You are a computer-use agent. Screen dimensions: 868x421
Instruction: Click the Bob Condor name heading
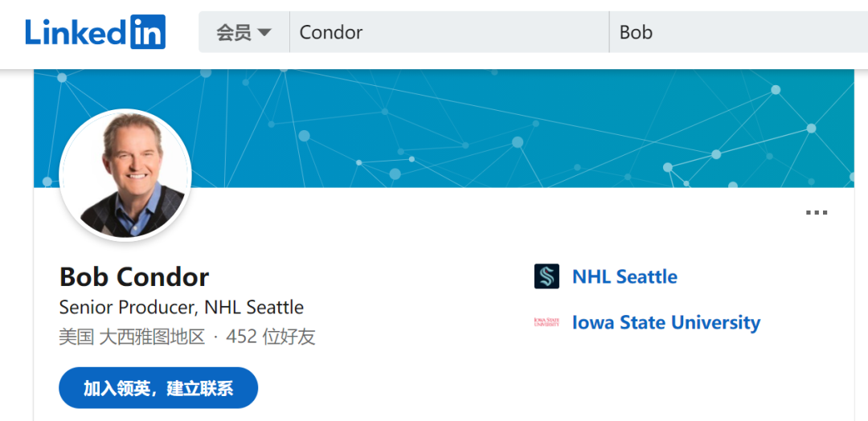(134, 276)
